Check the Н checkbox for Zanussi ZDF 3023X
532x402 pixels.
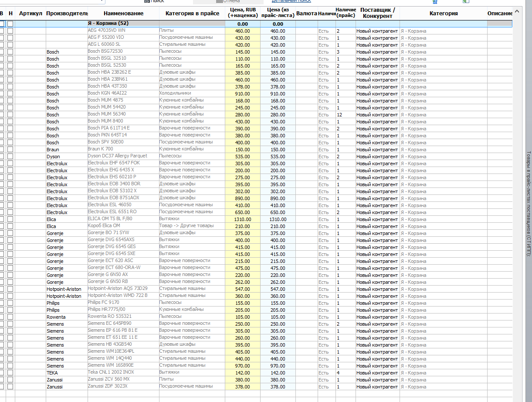tap(10, 387)
